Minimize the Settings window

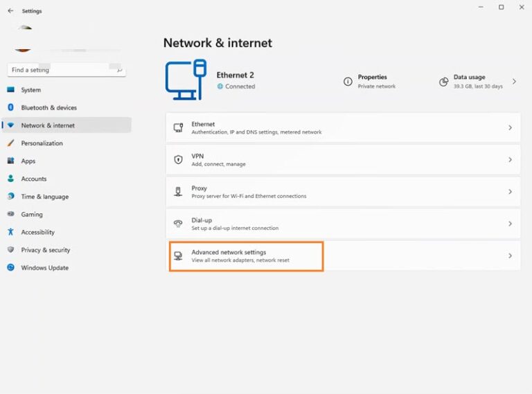[x=481, y=7]
